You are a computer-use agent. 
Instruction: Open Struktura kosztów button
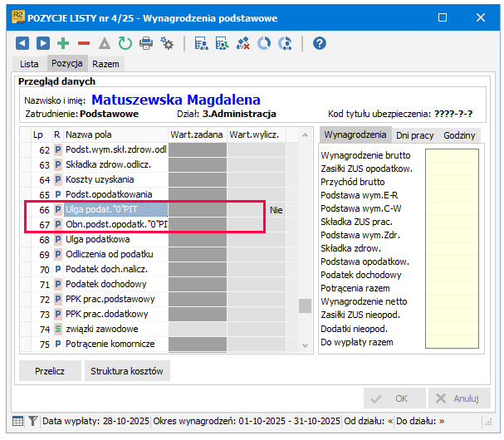tap(127, 371)
